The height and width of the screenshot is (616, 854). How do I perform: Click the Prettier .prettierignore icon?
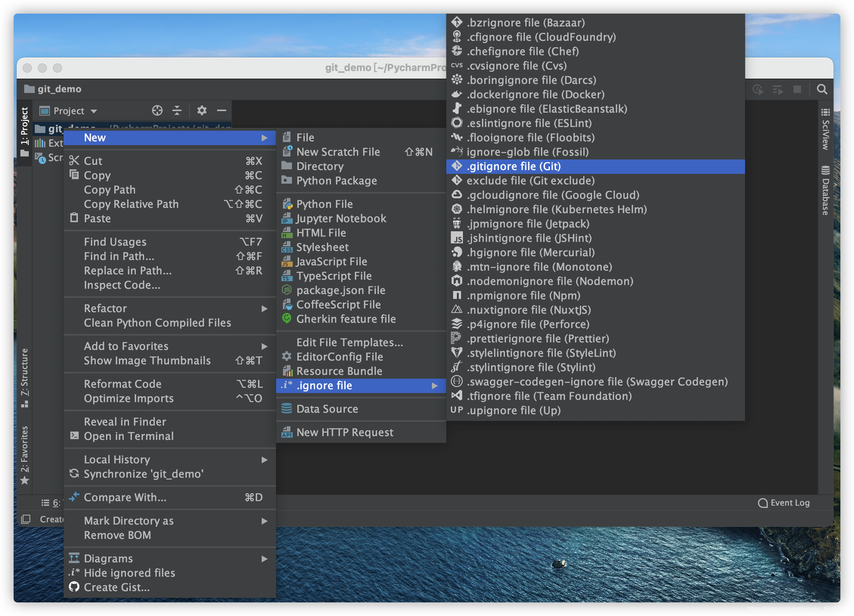coord(457,339)
